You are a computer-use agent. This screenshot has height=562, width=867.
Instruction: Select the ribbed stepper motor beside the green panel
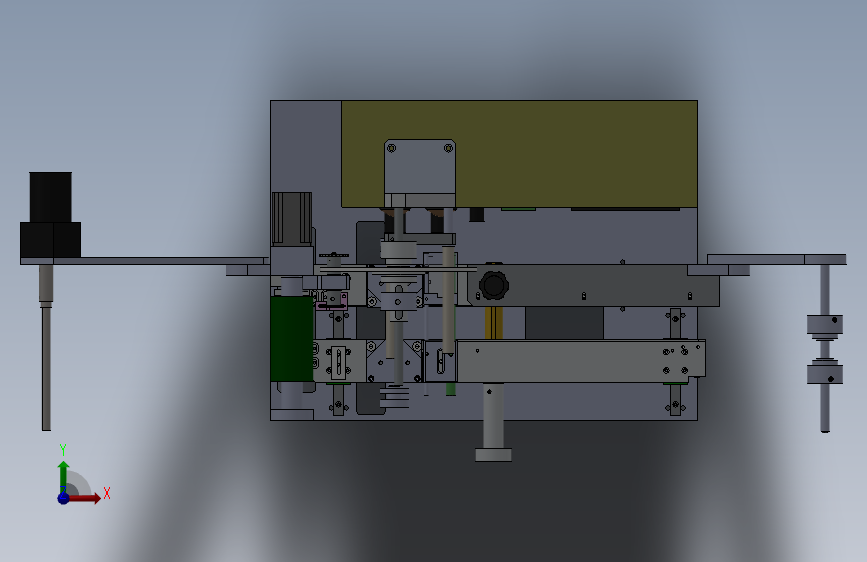pyautogui.click(x=292, y=218)
